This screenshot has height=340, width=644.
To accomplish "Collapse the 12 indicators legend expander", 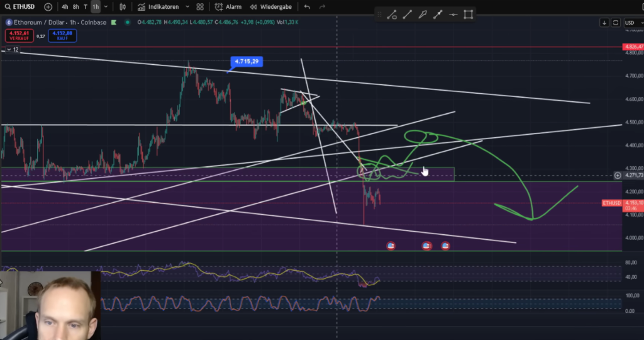I will point(12,49).
